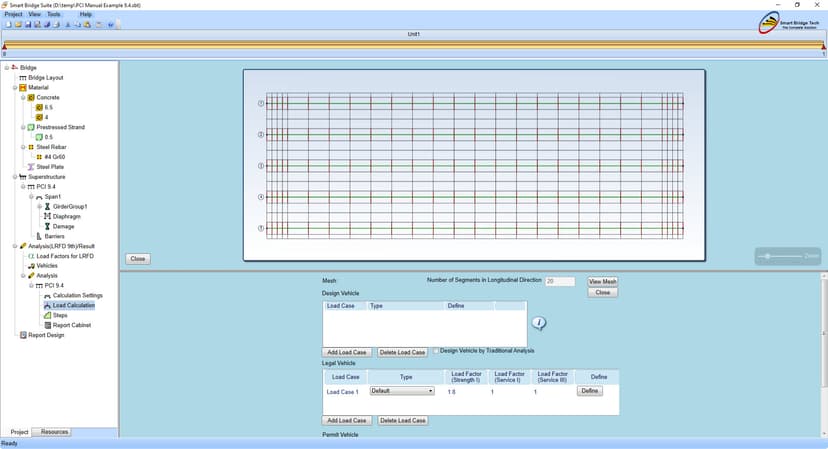The image size is (828, 449).
Task: Click the Load Factors for LRFD icon
Action: [x=31, y=256]
